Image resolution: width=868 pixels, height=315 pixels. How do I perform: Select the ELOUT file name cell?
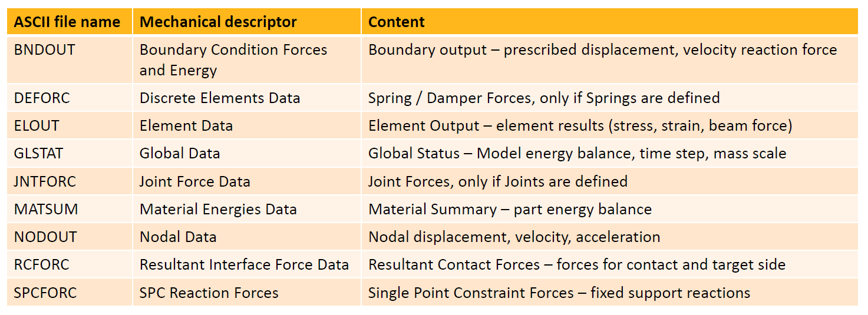pyautogui.click(x=70, y=125)
